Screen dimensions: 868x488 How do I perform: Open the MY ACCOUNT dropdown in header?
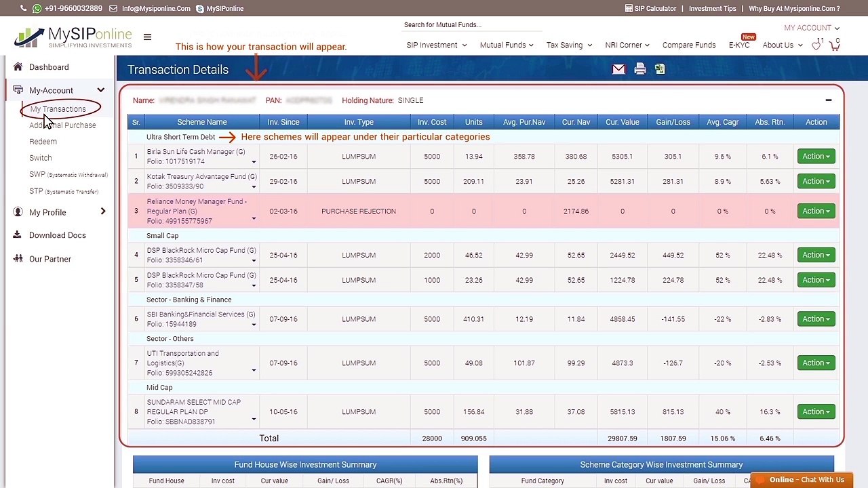812,28
